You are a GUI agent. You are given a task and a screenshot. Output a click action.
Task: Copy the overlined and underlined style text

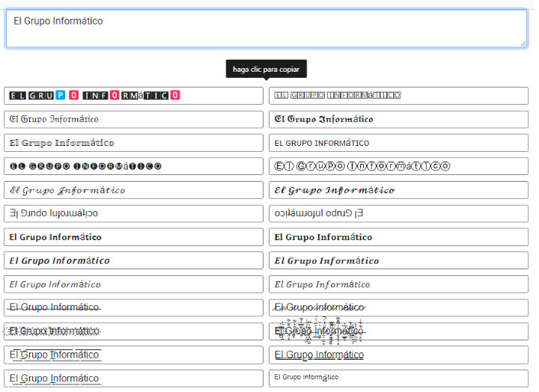tap(133, 355)
